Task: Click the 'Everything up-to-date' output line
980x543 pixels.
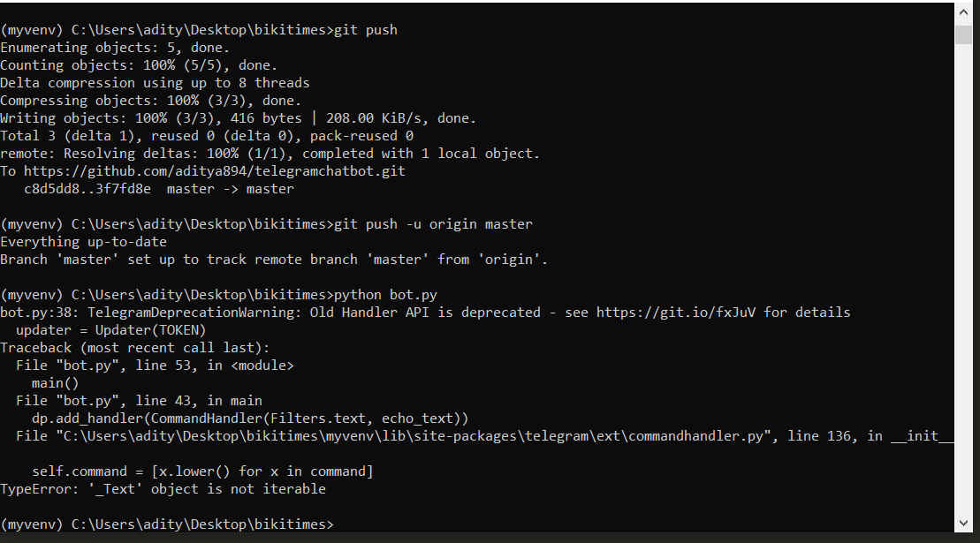Action: [83, 242]
